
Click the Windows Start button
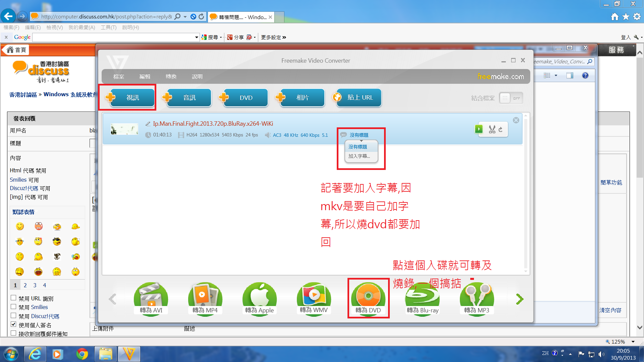(10, 354)
